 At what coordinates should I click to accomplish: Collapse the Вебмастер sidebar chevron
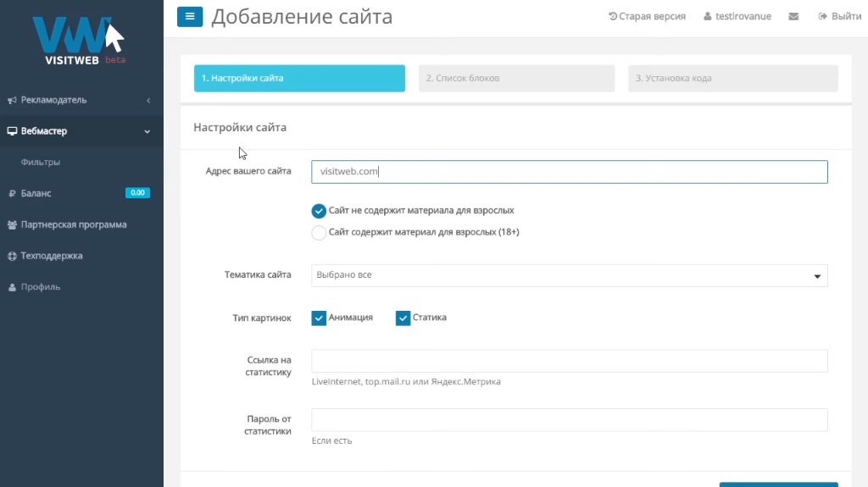tap(147, 132)
